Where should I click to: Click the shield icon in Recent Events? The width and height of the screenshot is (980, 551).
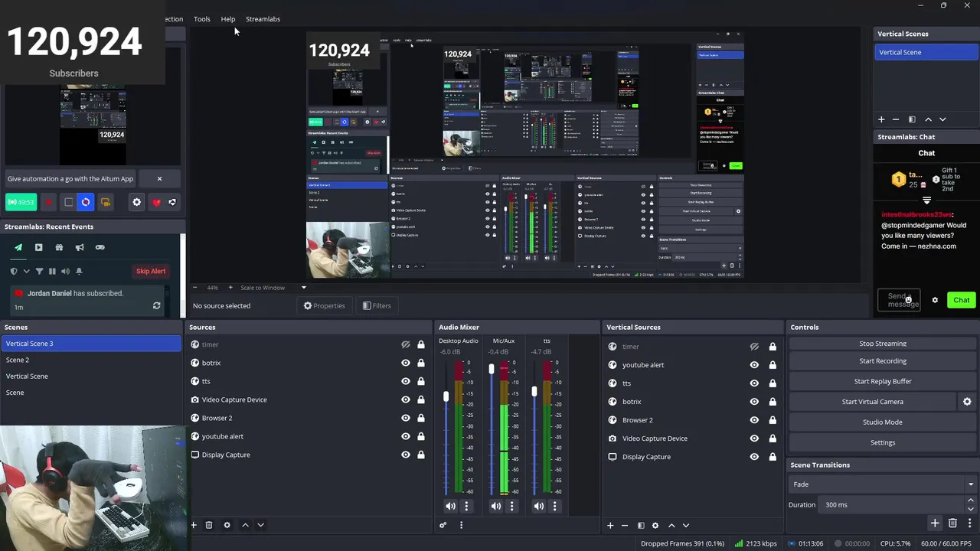pos(14,271)
